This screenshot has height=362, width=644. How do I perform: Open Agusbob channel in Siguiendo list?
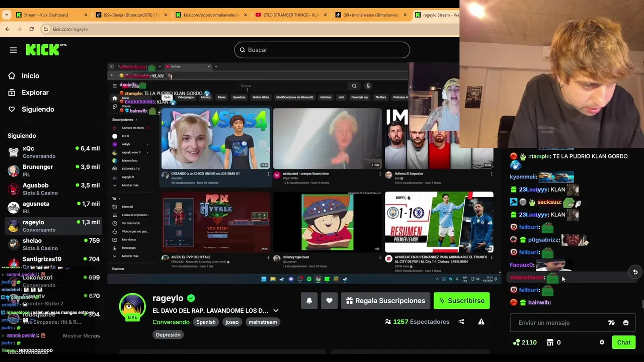(53, 189)
